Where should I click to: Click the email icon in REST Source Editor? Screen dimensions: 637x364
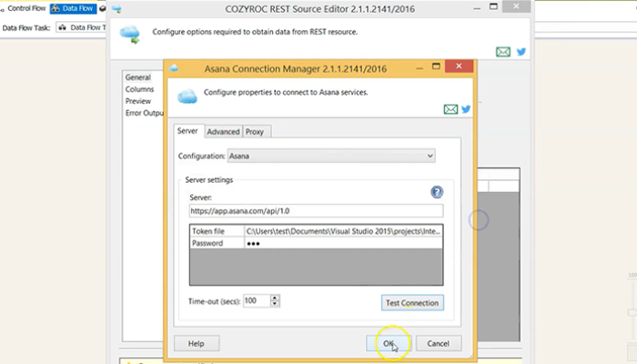[503, 52]
